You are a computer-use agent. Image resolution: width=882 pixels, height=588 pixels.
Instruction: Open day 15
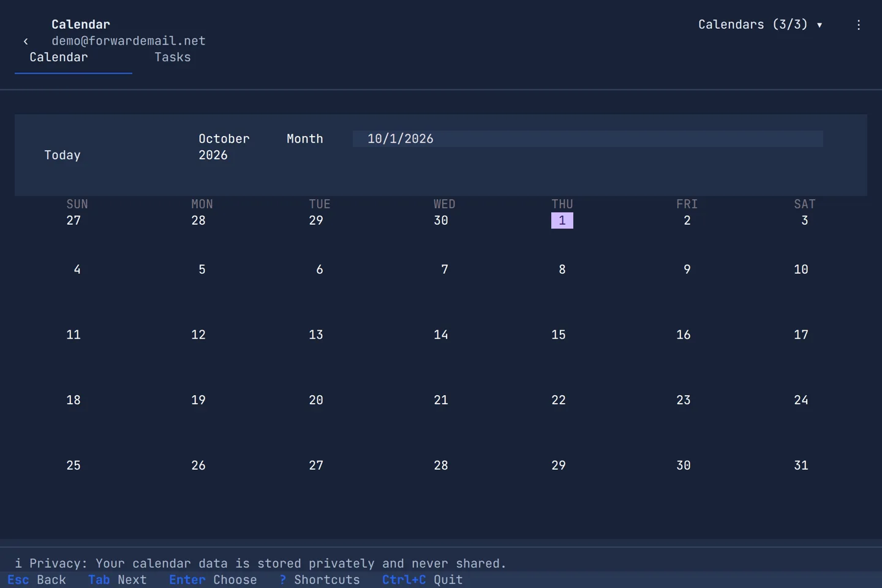click(x=559, y=334)
